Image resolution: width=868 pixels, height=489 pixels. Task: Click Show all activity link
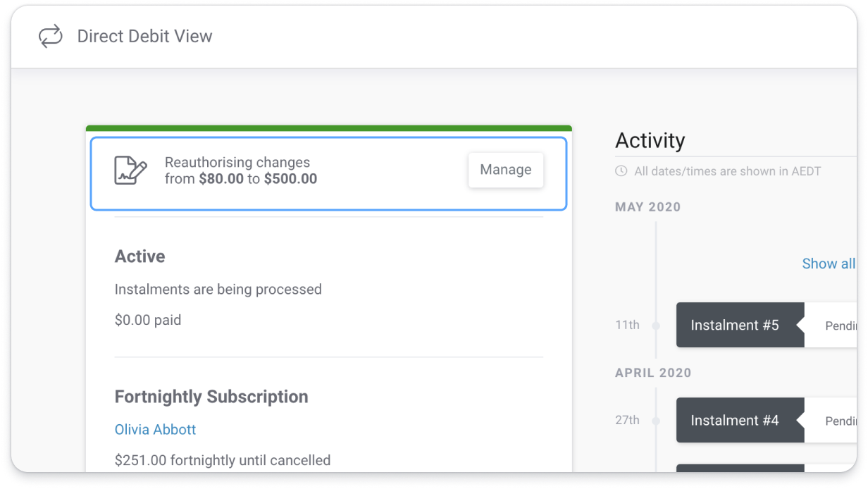click(829, 264)
